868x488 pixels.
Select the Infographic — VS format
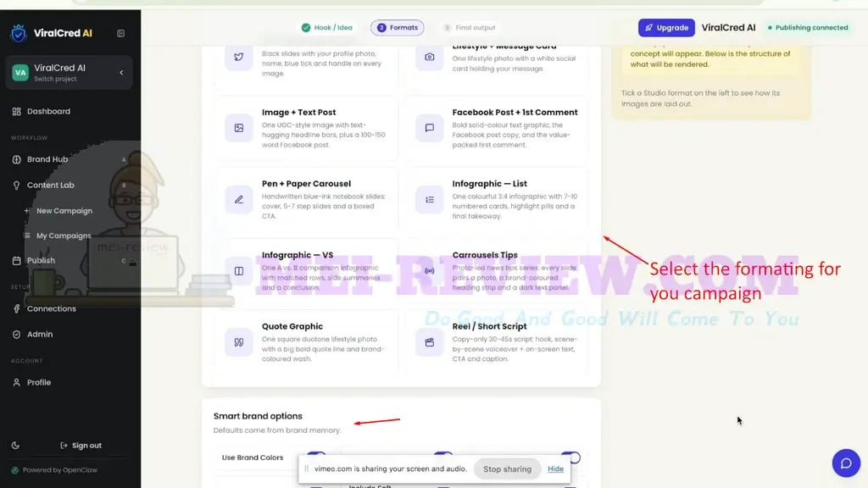306,271
